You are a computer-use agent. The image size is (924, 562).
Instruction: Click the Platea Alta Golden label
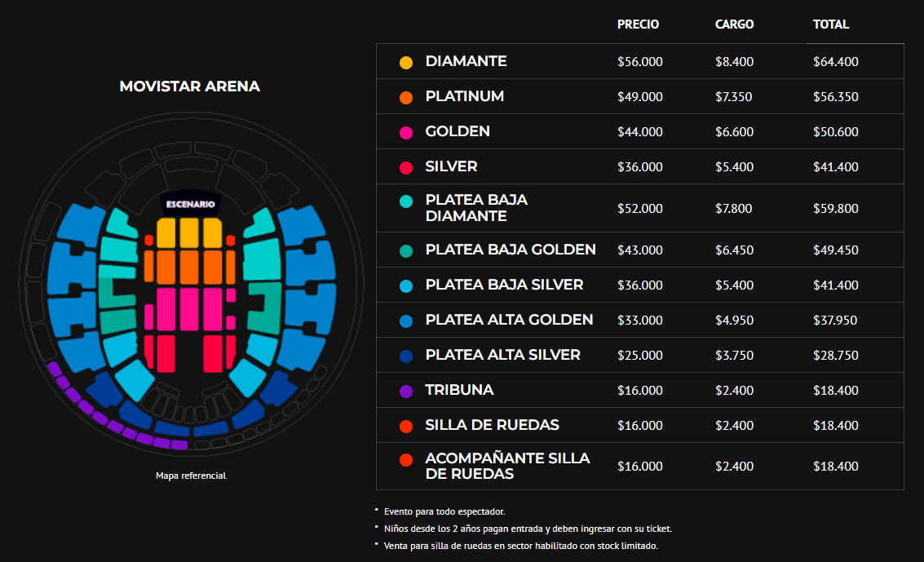click(x=509, y=320)
